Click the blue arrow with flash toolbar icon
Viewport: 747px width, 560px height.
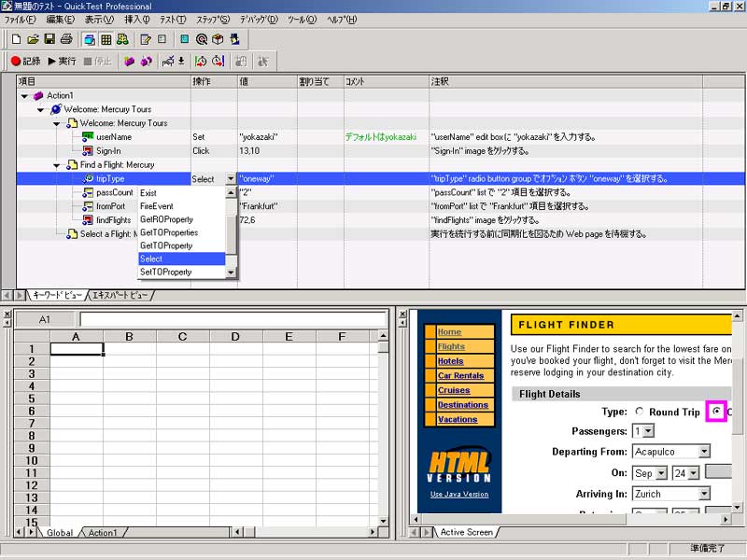[x=234, y=39]
